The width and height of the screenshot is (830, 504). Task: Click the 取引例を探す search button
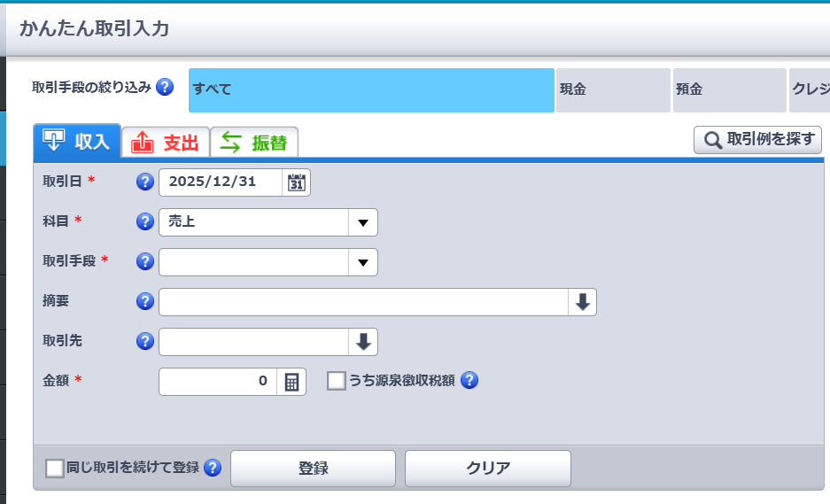pos(758,140)
